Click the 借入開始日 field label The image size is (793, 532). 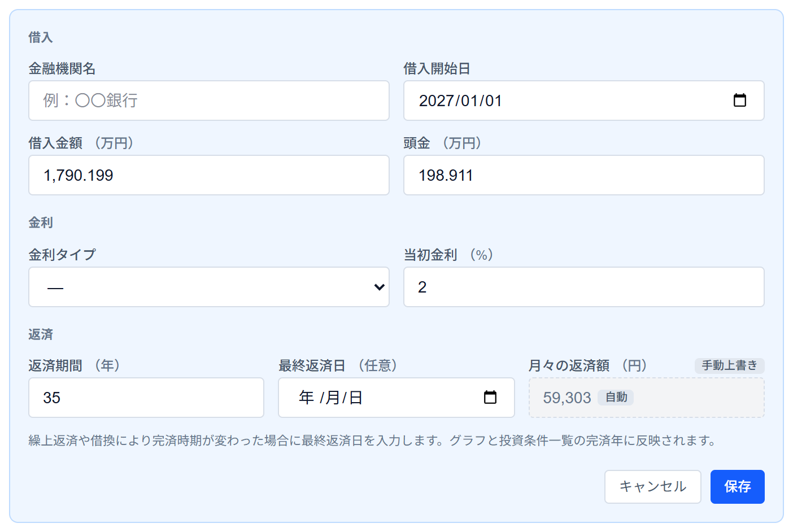pyautogui.click(x=437, y=68)
